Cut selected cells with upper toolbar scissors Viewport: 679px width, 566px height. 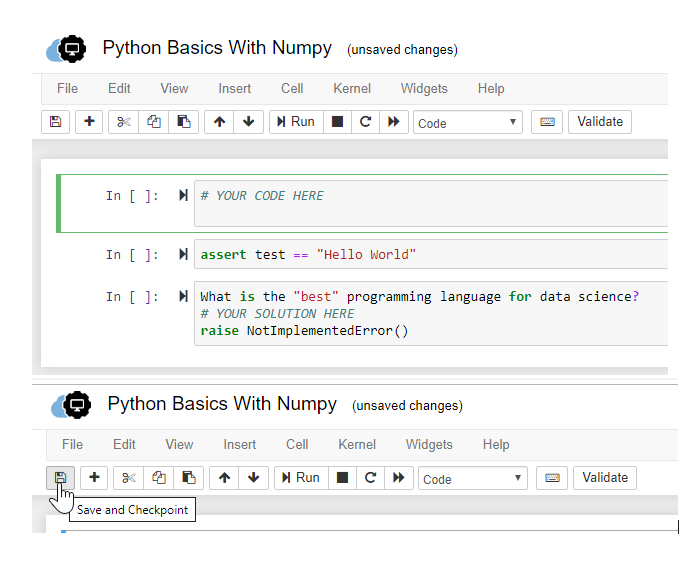click(x=123, y=122)
